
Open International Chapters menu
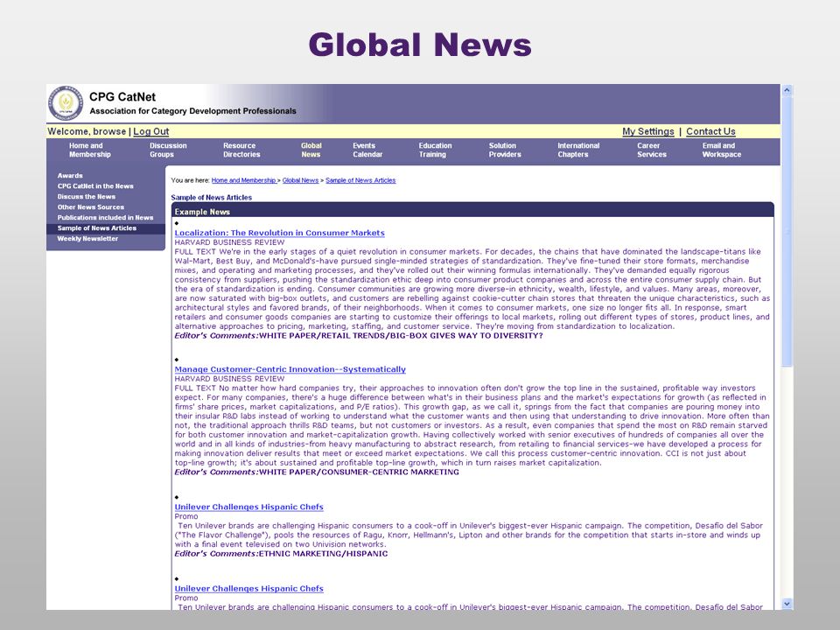click(578, 150)
